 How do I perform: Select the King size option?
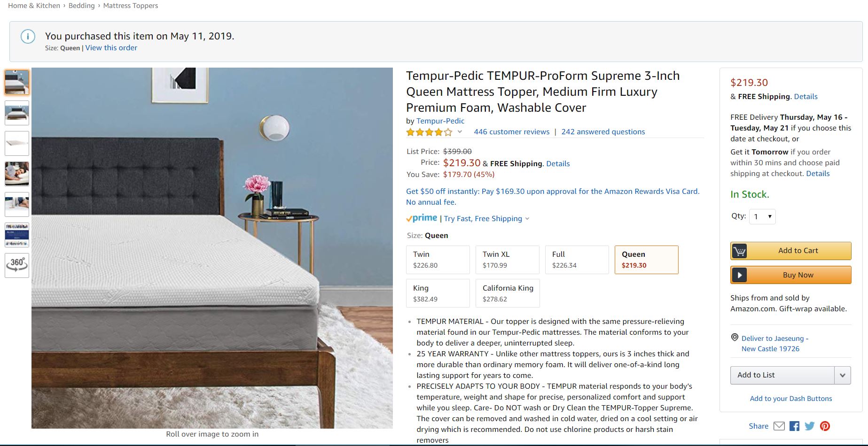point(438,293)
